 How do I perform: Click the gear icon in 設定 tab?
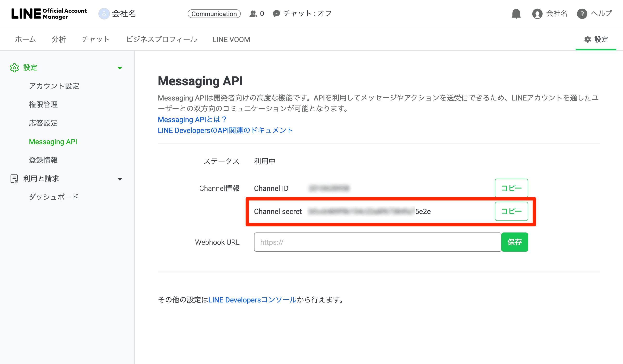point(587,39)
